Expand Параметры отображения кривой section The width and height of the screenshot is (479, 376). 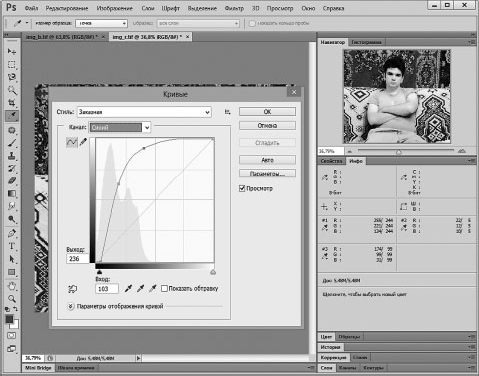pos(71,306)
